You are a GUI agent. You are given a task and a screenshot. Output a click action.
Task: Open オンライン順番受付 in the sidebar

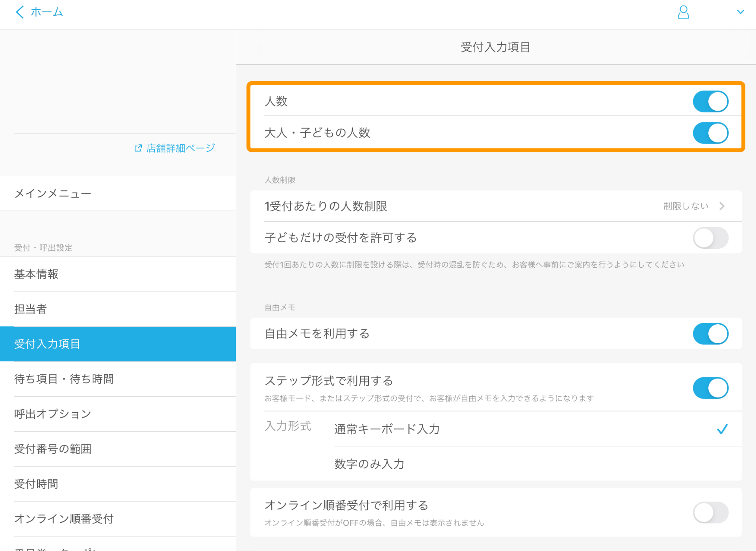coord(118,519)
